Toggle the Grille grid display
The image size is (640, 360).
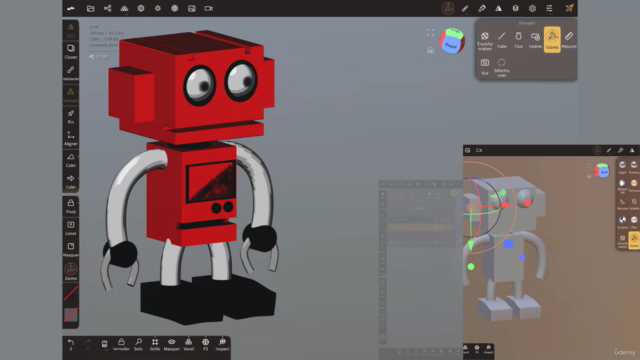point(155,344)
